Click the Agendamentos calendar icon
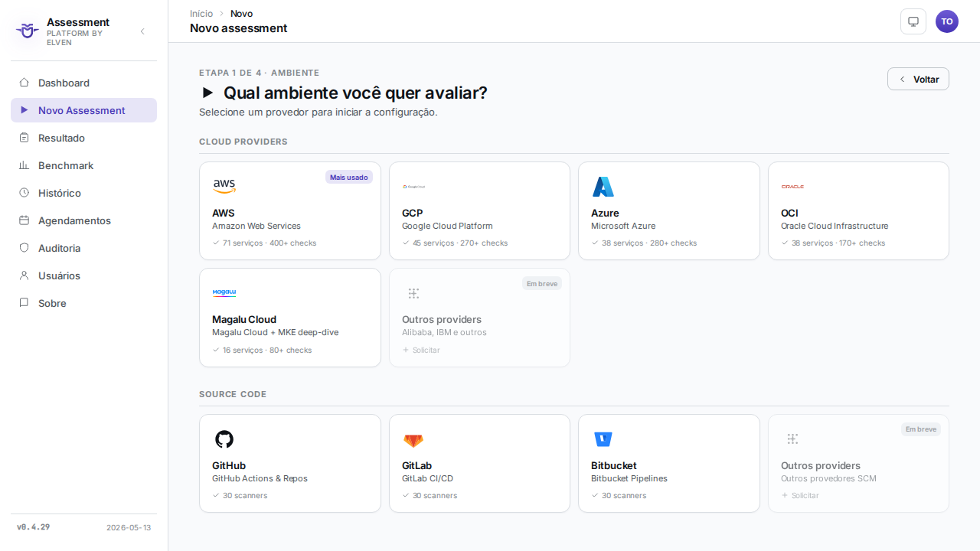980x551 pixels. (24, 220)
